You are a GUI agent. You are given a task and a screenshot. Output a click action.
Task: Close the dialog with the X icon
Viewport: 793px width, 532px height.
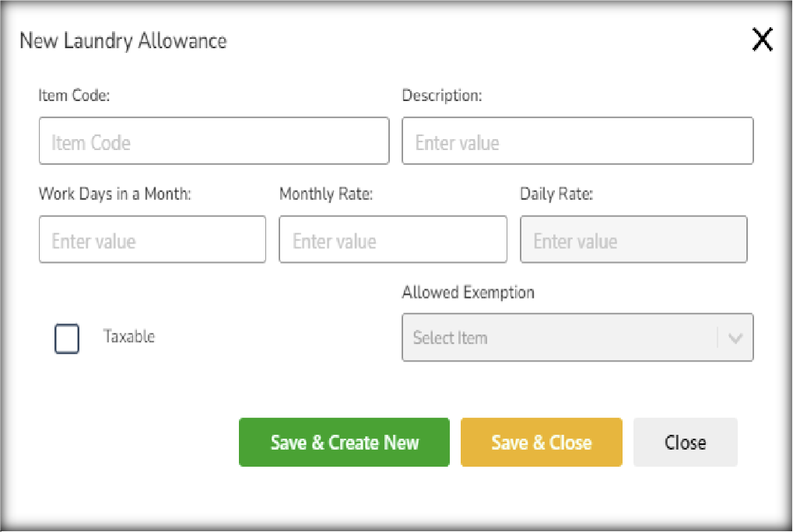pyautogui.click(x=763, y=40)
